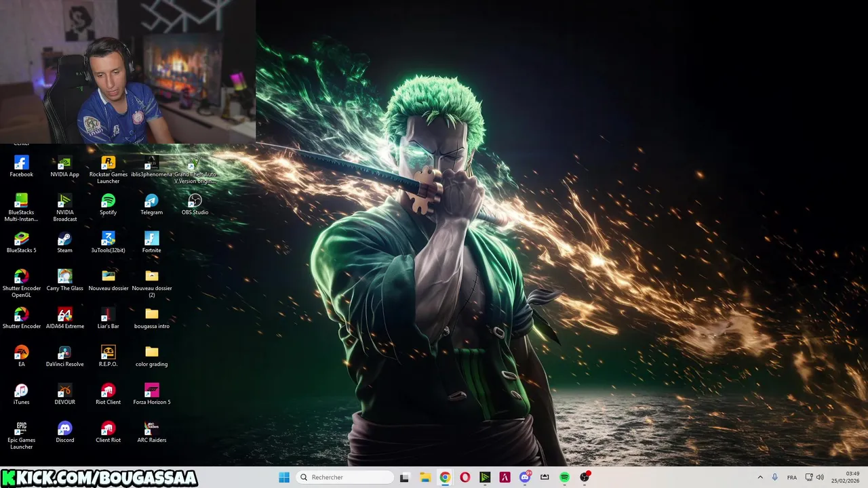Switch to Google Chrome in taskbar
The image size is (868, 488).
445,477
